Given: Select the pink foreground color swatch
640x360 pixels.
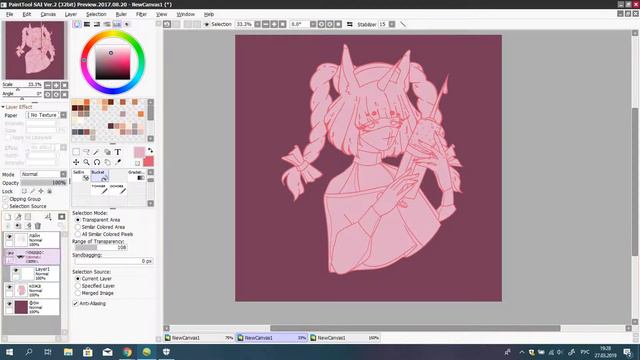Looking at the screenshot, I should (x=139, y=153).
